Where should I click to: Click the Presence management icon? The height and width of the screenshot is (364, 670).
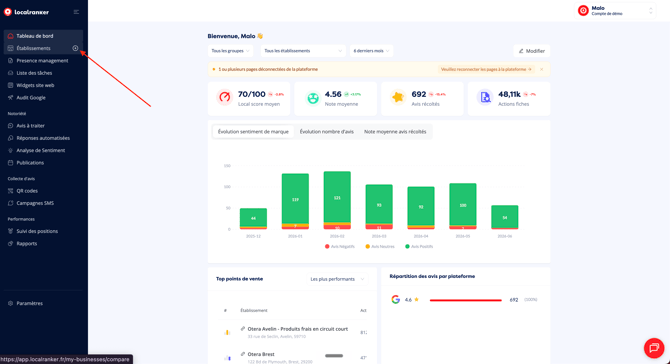[x=11, y=61]
